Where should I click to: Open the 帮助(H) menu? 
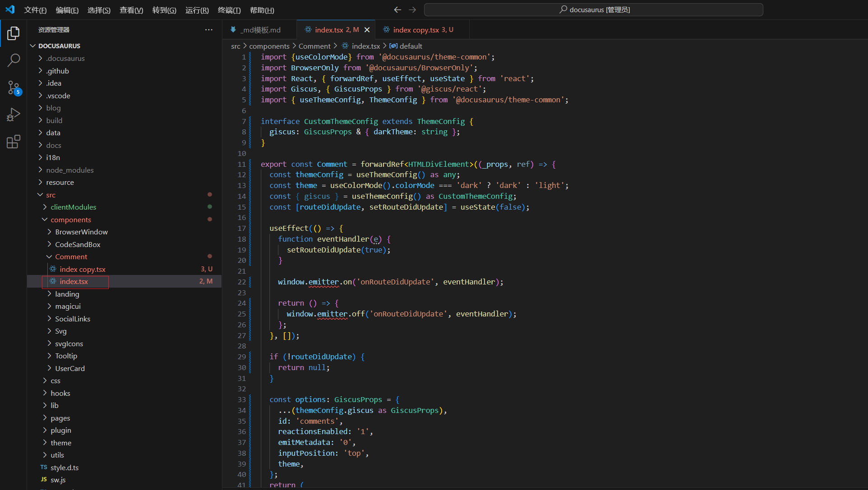tap(262, 10)
